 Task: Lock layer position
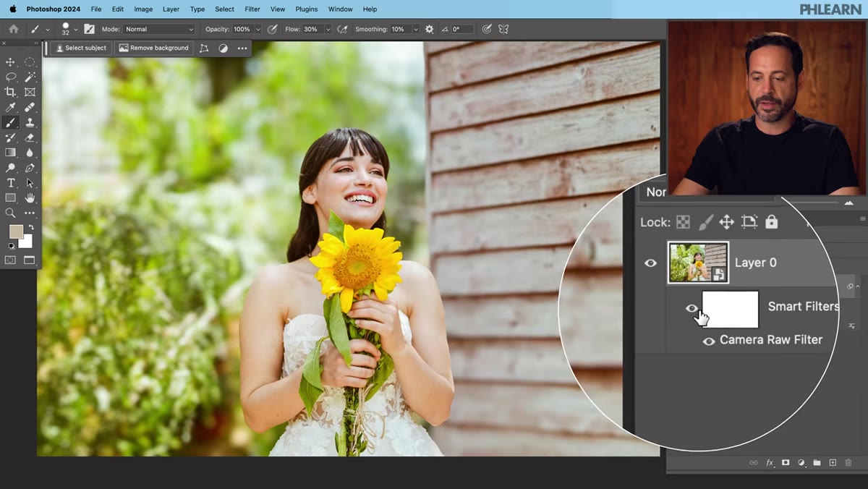[x=727, y=222]
